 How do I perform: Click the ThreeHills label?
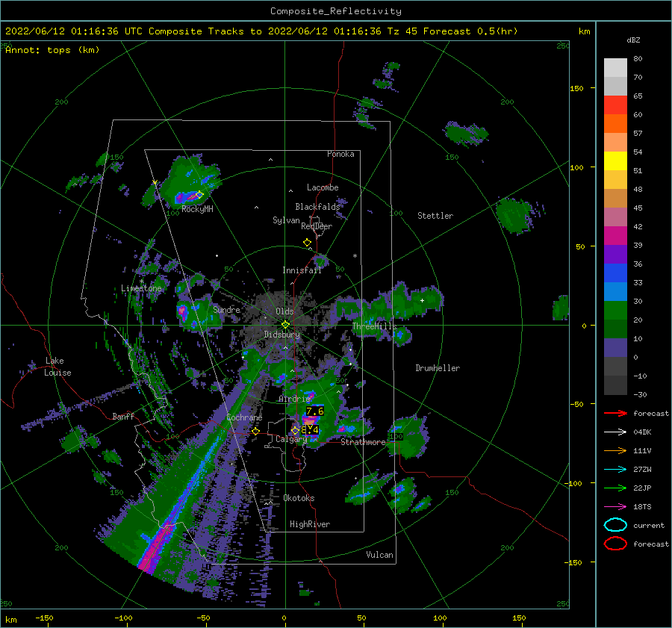point(374,326)
